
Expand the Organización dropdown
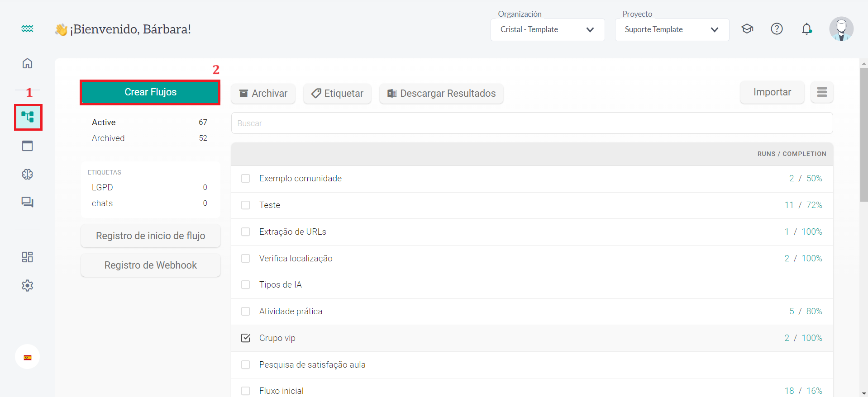point(547,30)
